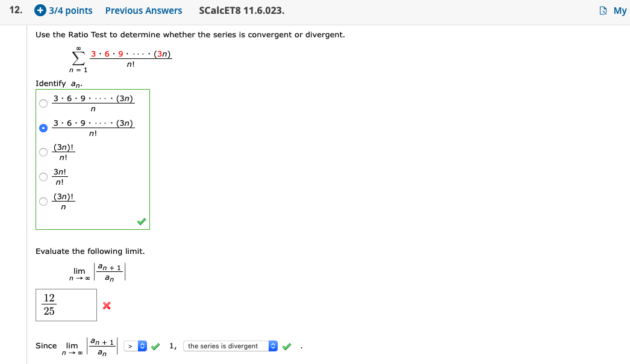Select the (3n)!/n! answer choice

click(x=43, y=152)
